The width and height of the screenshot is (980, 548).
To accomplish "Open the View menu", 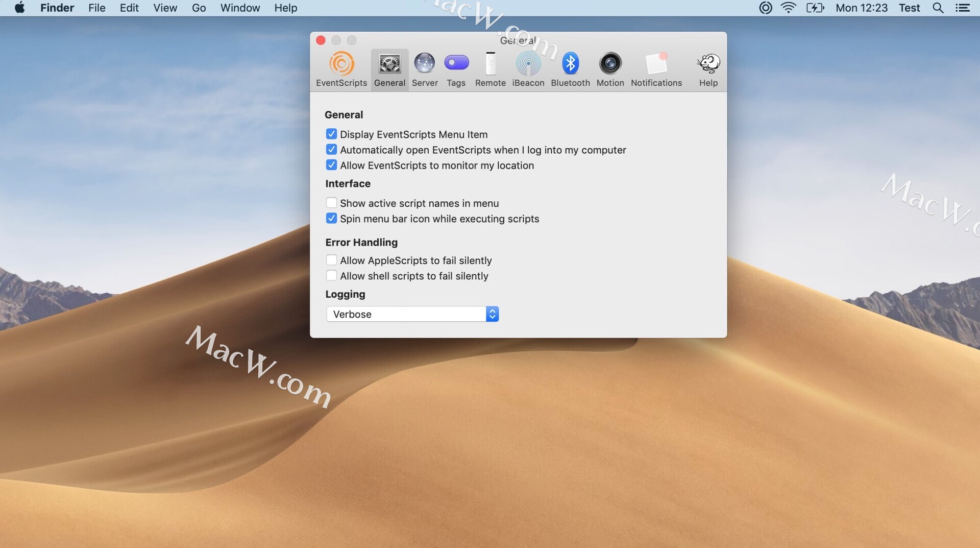I will pyautogui.click(x=165, y=8).
